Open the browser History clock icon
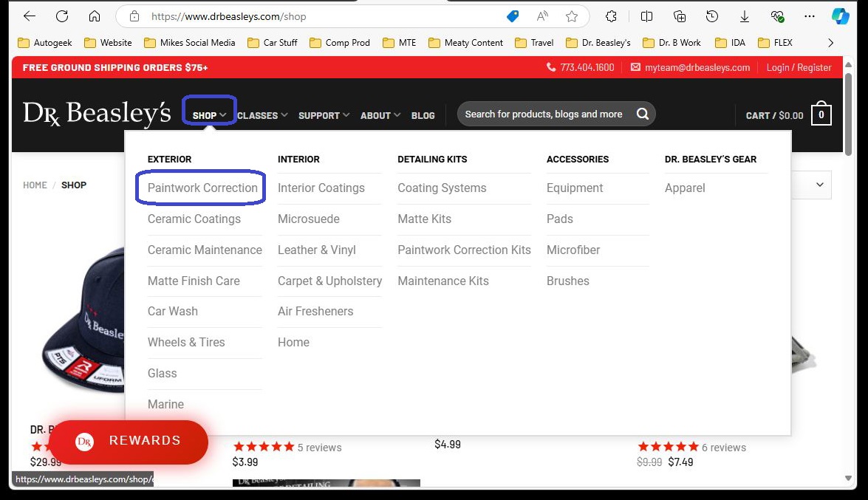Image resolution: width=868 pixels, height=500 pixels. coord(712,16)
